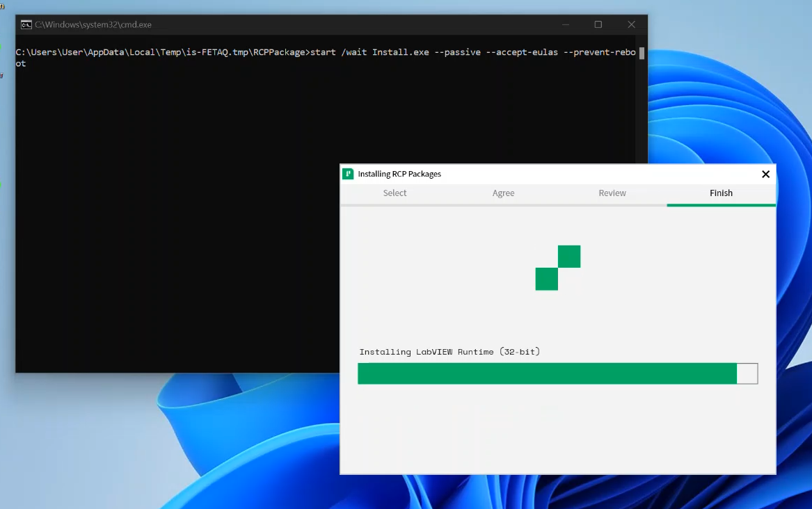
Task: Click the 'Installing RCP Packages' title text
Action: (x=399, y=174)
